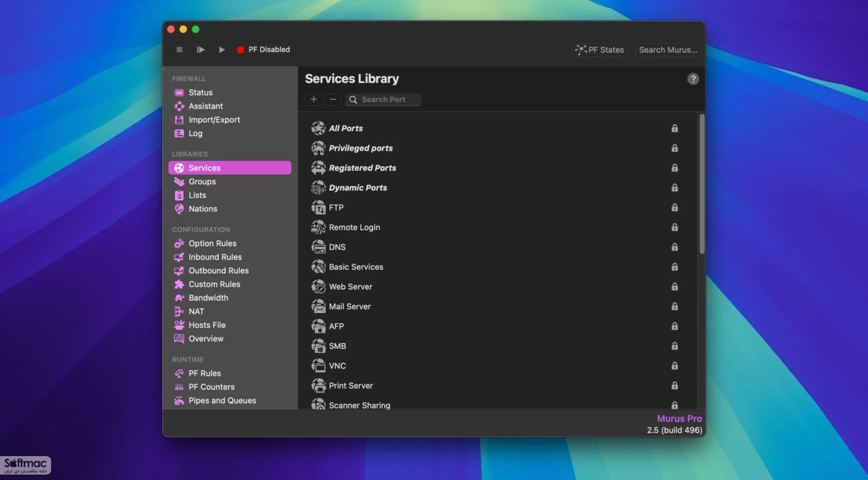This screenshot has height=480, width=868.
Task: Click the play/start firewall toolbar icon
Action: (222, 49)
